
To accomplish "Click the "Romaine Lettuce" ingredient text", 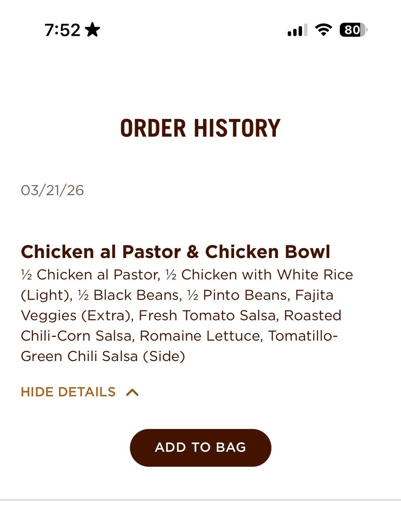I will [x=202, y=336].
